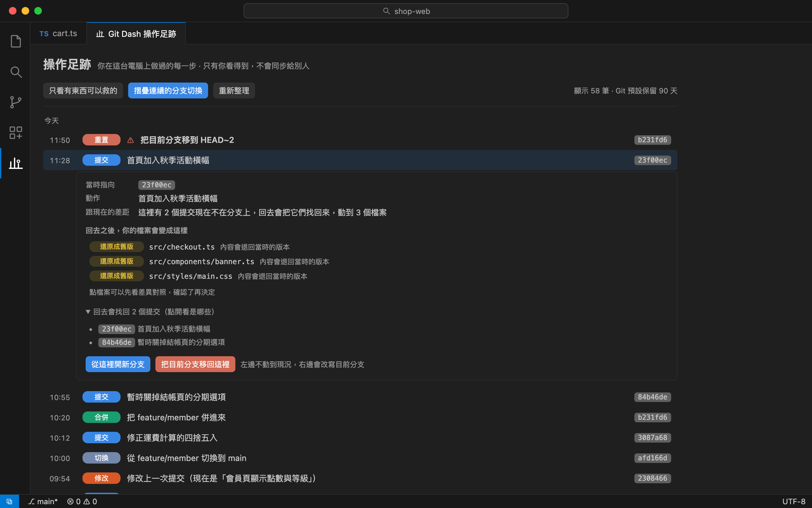Click the green 合併 tag at 10:20

pyautogui.click(x=101, y=417)
